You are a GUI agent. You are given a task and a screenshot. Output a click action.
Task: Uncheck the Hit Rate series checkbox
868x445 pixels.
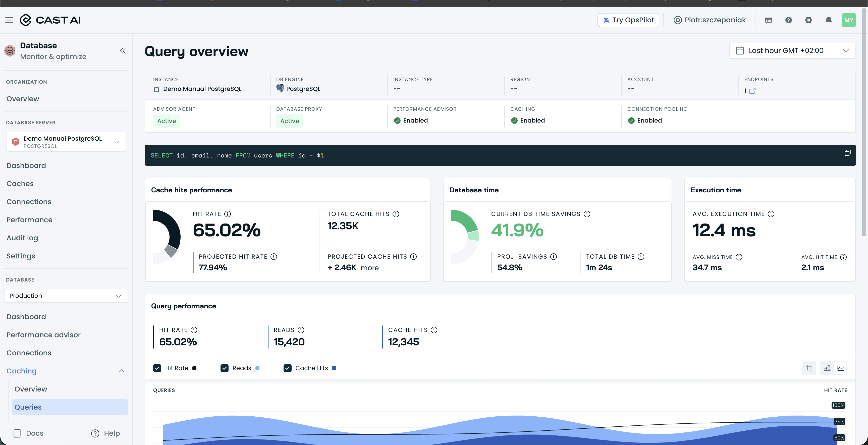click(x=157, y=368)
